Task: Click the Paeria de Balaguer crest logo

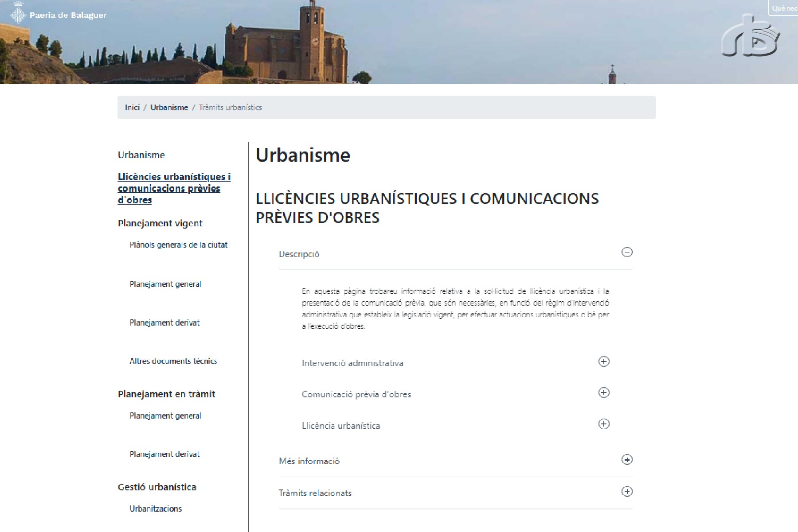Action: [x=18, y=14]
